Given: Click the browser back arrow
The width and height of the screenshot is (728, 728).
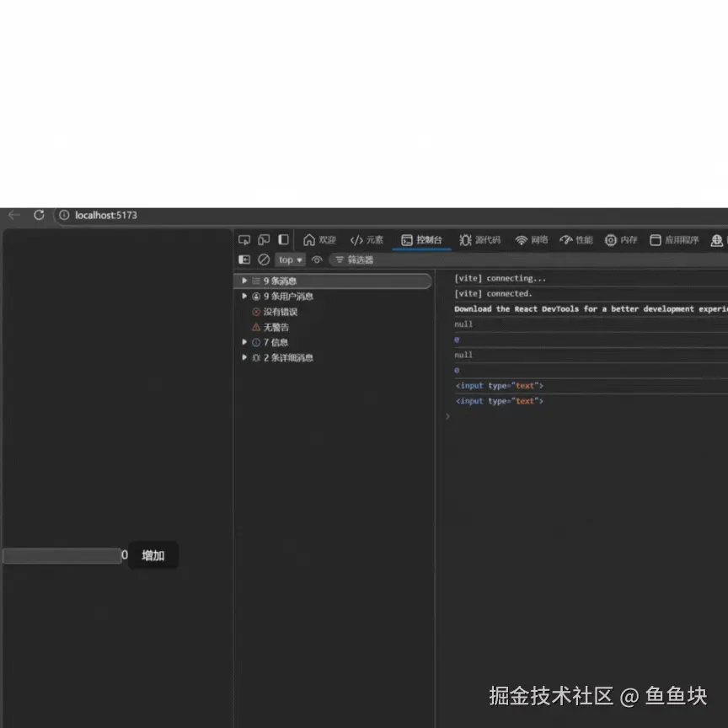Looking at the screenshot, I should (x=14, y=215).
